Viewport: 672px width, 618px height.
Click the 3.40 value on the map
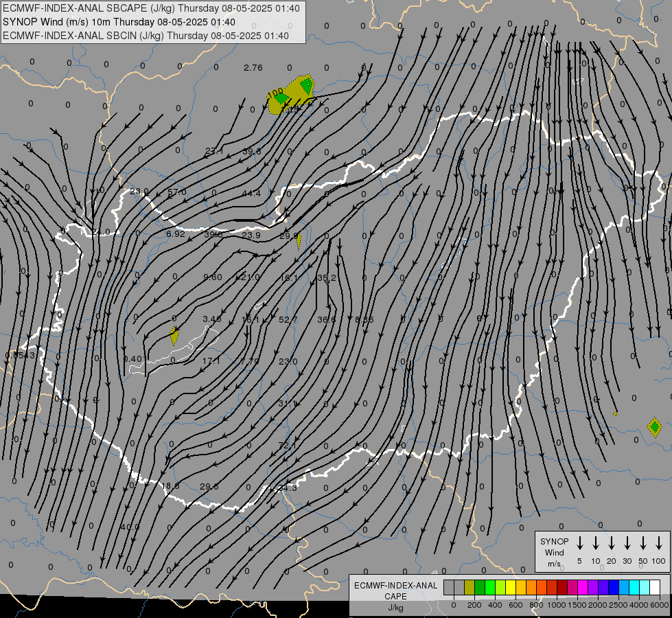[211, 319]
